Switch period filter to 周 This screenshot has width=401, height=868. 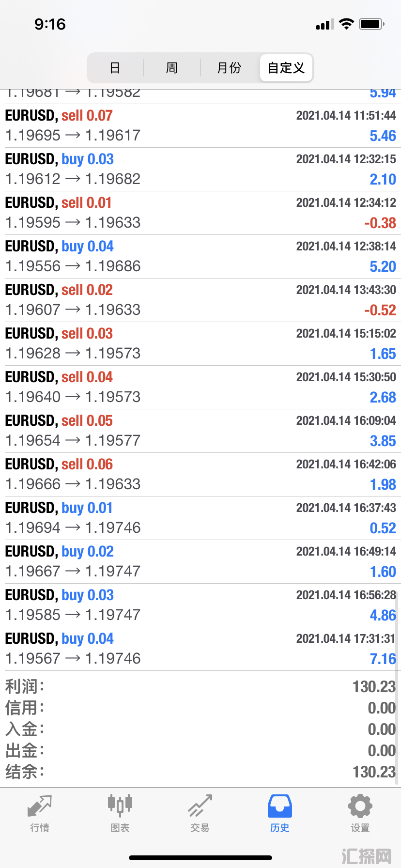point(172,68)
